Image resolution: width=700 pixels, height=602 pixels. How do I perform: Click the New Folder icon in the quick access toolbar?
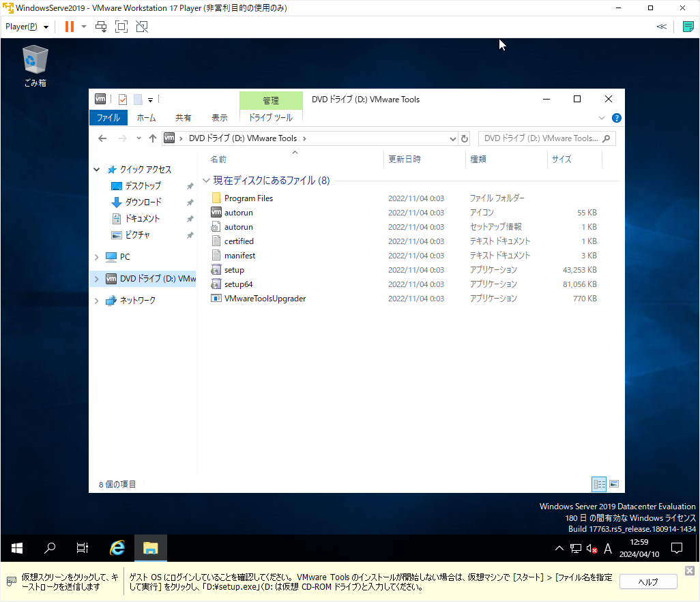point(138,100)
